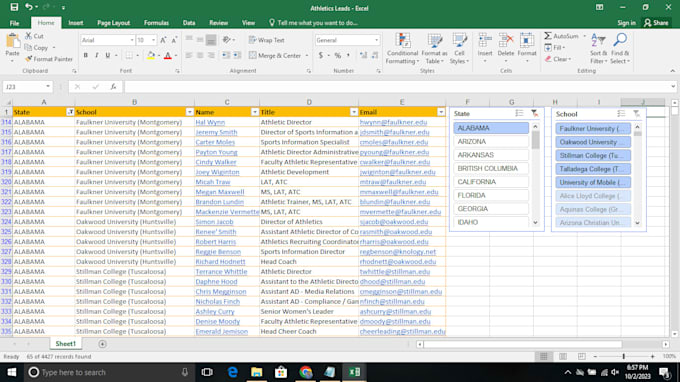The image size is (680, 382).
Task: Click the Paste clipboard icon
Action: pyautogui.click(x=13, y=42)
